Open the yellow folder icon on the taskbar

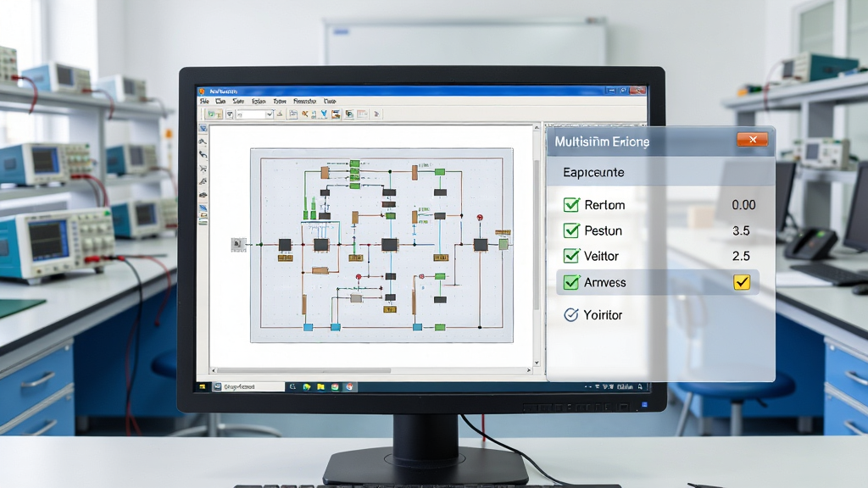coord(320,386)
